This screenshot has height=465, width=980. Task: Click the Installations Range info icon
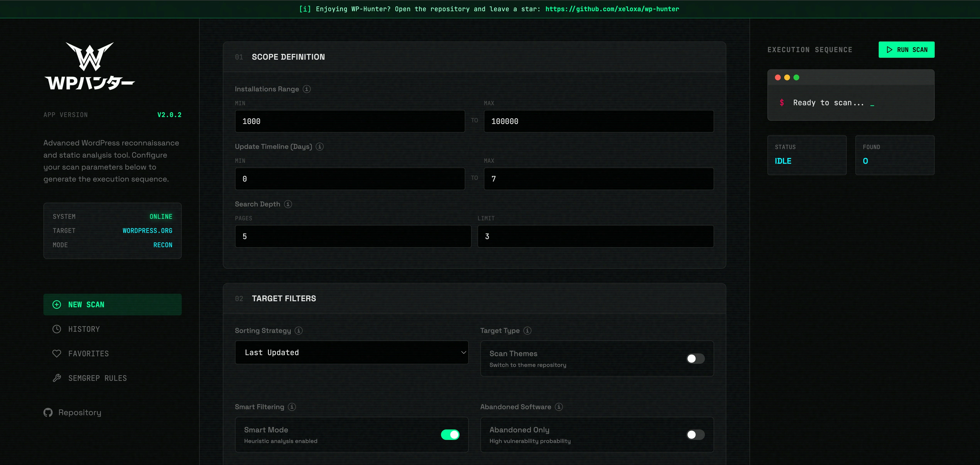pyautogui.click(x=306, y=89)
